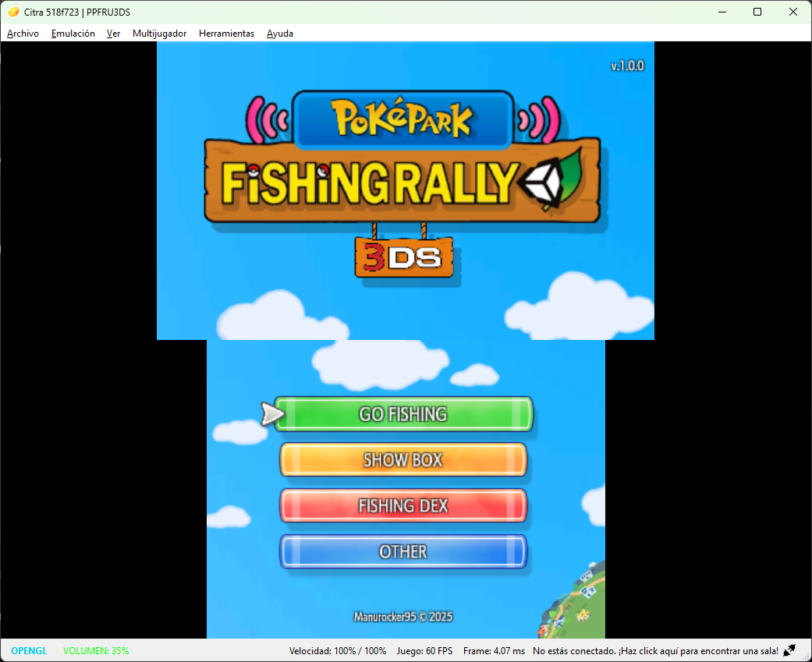
Task: Click the 'No estás conectado' find room link
Action: pos(655,650)
